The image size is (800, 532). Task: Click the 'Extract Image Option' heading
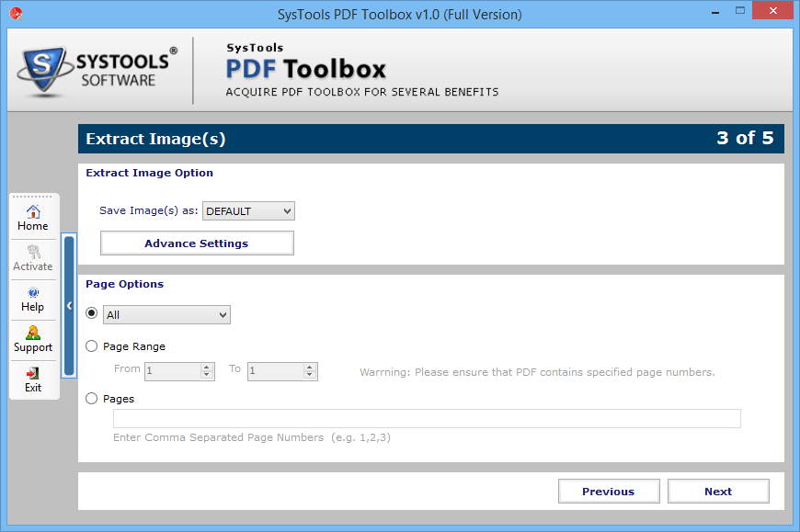(x=150, y=173)
